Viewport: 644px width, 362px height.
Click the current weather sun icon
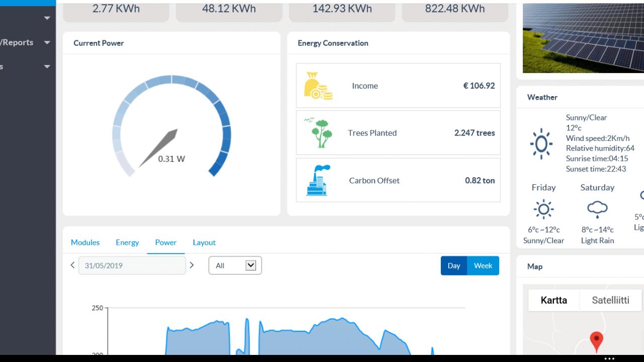point(541,143)
